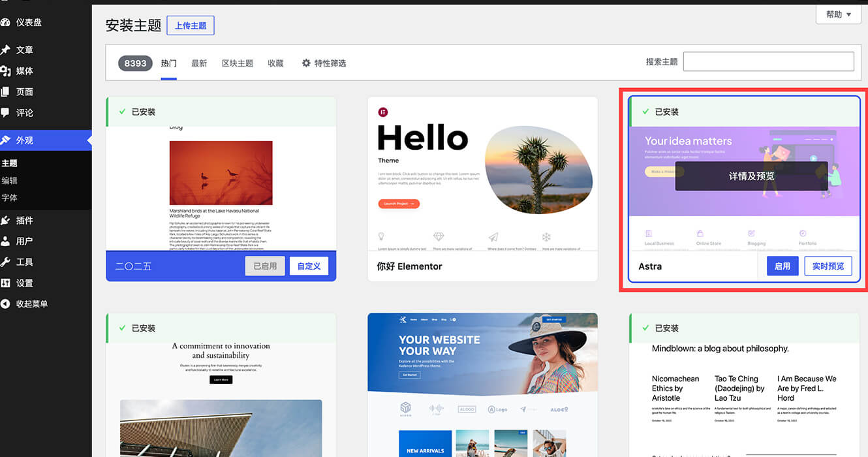The image size is (868, 457).
Task: Click the 安装主题 page heading
Action: point(133,25)
